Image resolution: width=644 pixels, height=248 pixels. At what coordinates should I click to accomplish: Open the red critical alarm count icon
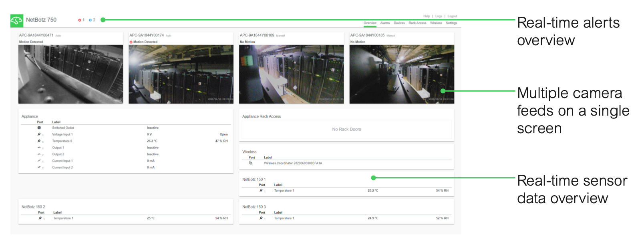tap(80, 20)
